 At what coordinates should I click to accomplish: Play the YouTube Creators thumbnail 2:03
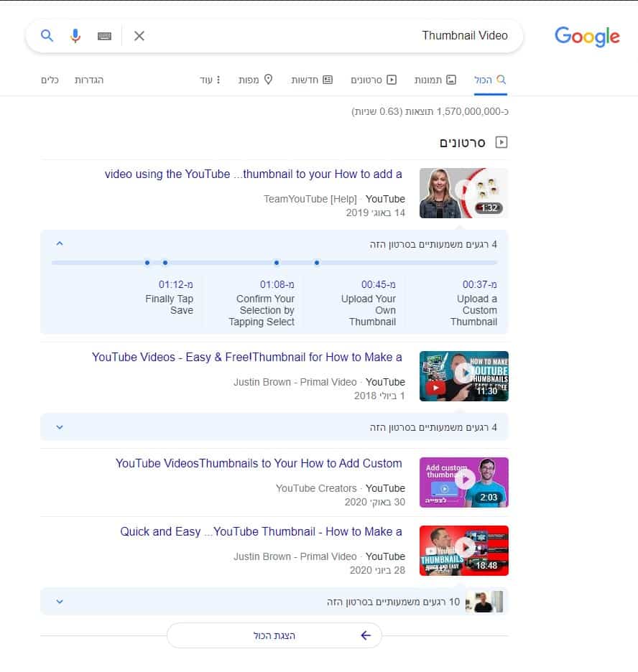tap(464, 482)
